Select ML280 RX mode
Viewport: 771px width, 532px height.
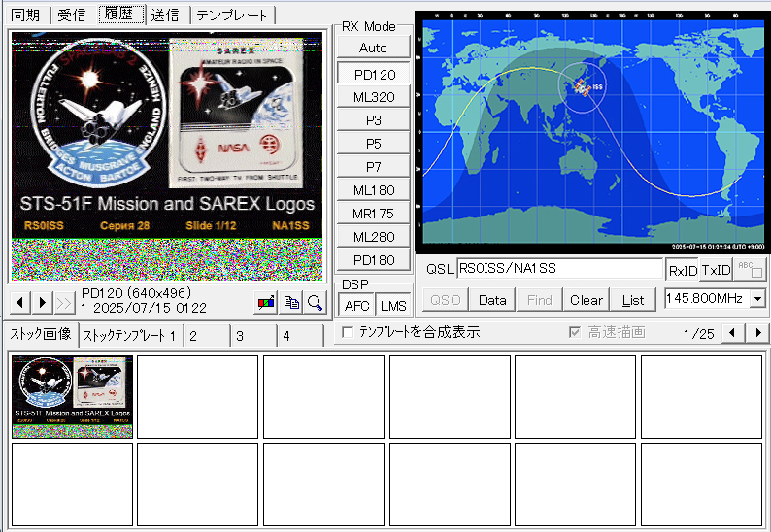pos(373,237)
